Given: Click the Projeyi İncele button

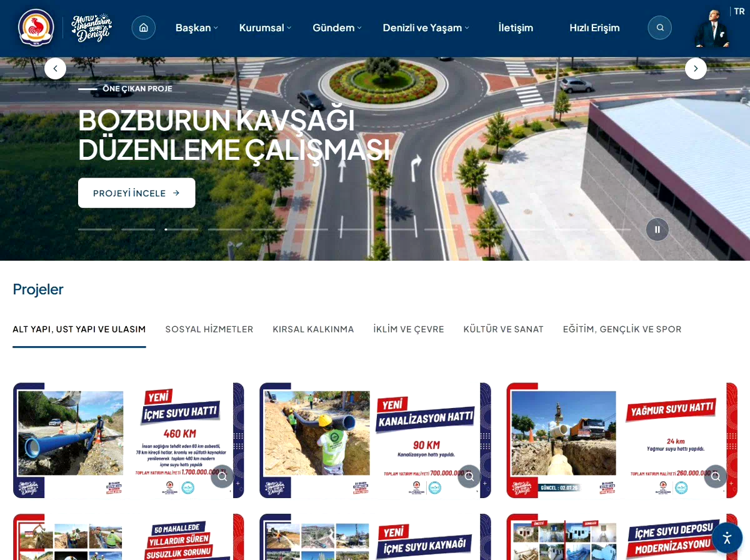Looking at the screenshot, I should (137, 193).
